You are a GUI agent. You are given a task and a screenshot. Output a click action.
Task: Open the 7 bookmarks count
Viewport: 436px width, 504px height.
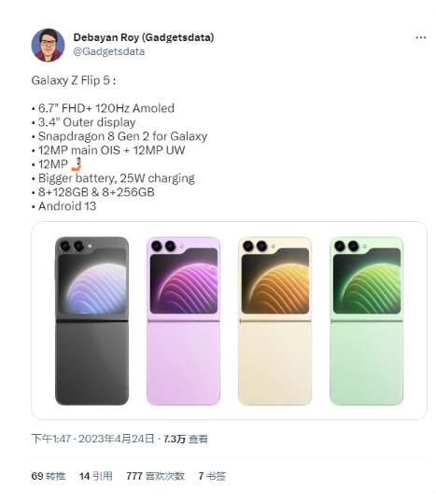pos(212,476)
